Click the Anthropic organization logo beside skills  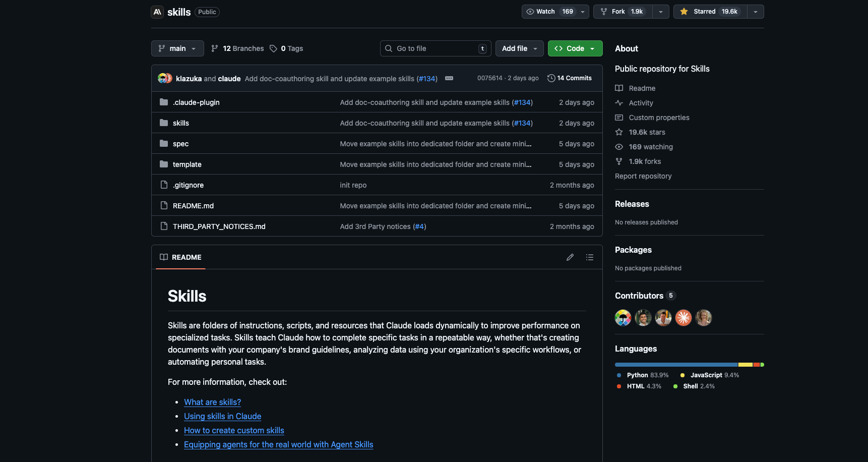(x=157, y=12)
